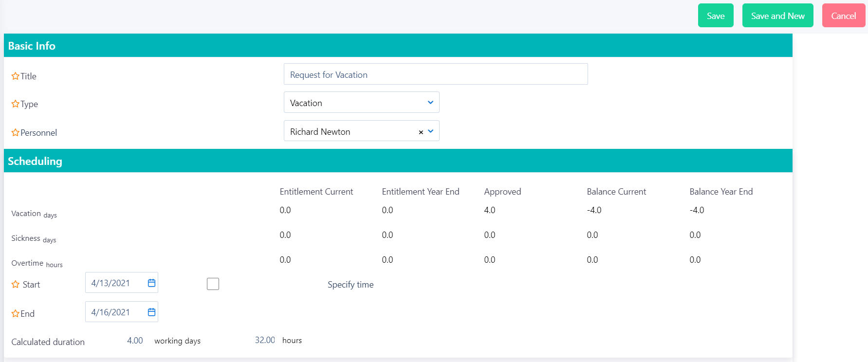The width and height of the screenshot is (868, 362).
Task: Click the Scheduling section header
Action: click(398, 161)
